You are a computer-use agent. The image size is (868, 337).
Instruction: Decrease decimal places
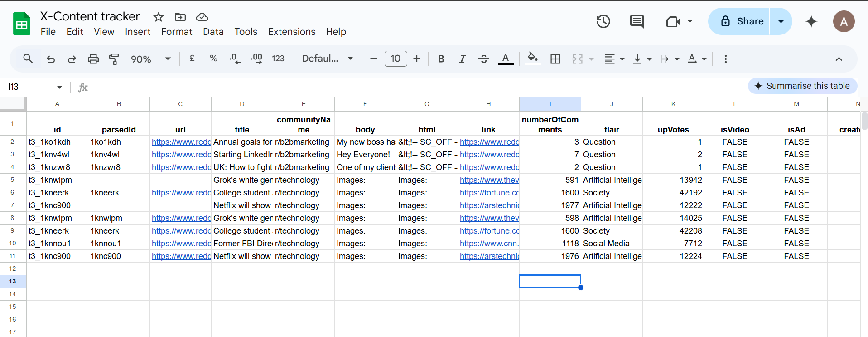(235, 59)
